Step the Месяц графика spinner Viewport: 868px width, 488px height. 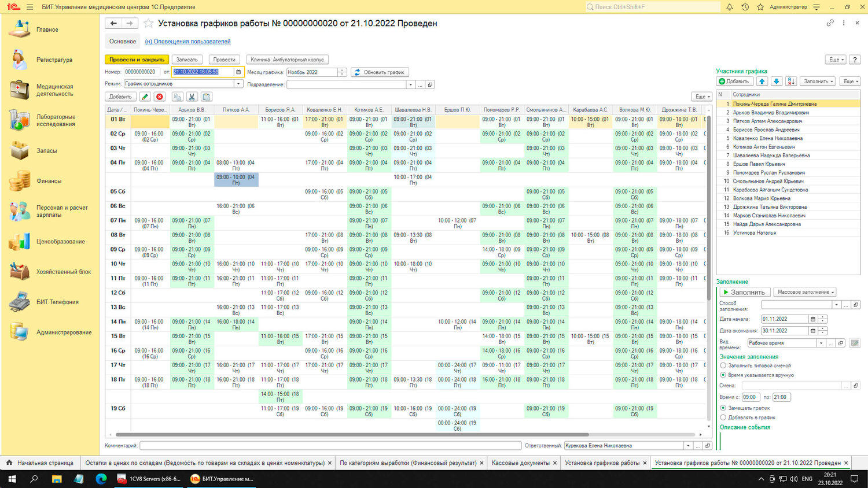tap(342, 72)
